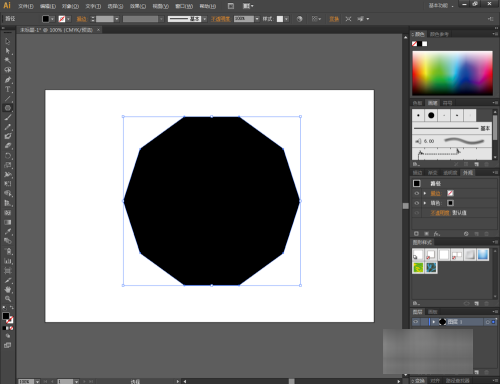Open zoom level dropdown in status bar
The image size is (500, 384).
(x=37, y=381)
